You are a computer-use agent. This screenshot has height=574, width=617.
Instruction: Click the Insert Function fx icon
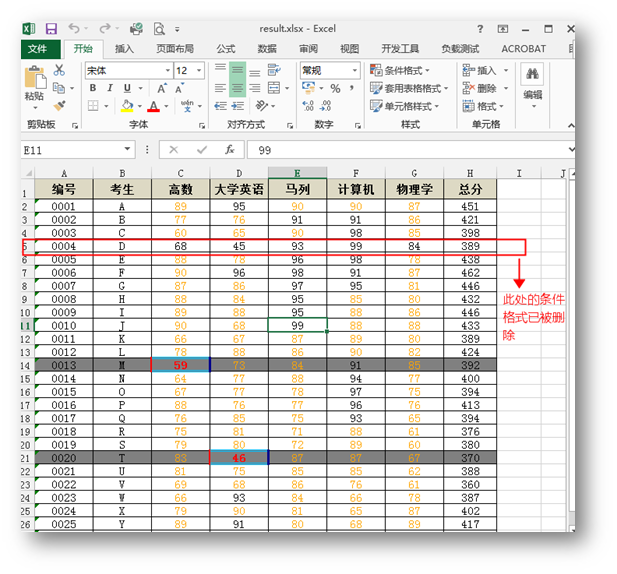[x=229, y=149]
